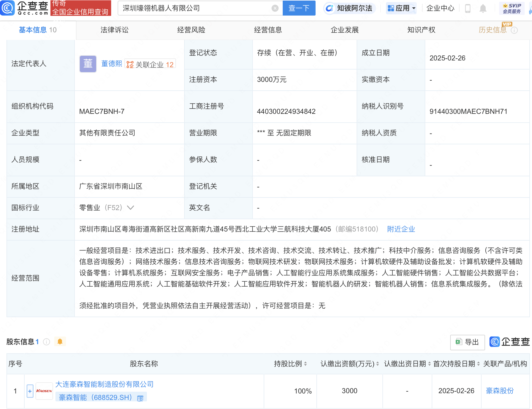This screenshot has width=532, height=409.
Task: Click the 查一下 search button
Action: (x=299, y=8)
